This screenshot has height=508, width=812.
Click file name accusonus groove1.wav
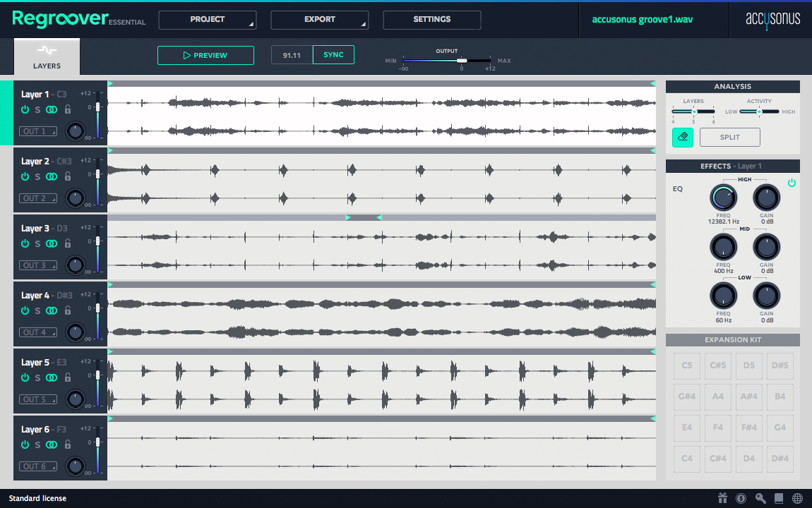pos(642,20)
